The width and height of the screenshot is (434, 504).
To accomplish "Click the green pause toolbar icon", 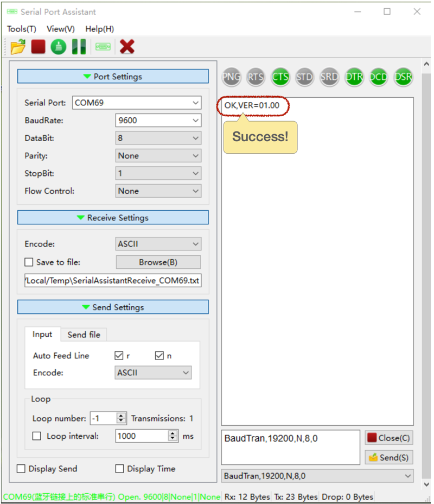I will pyautogui.click(x=79, y=47).
